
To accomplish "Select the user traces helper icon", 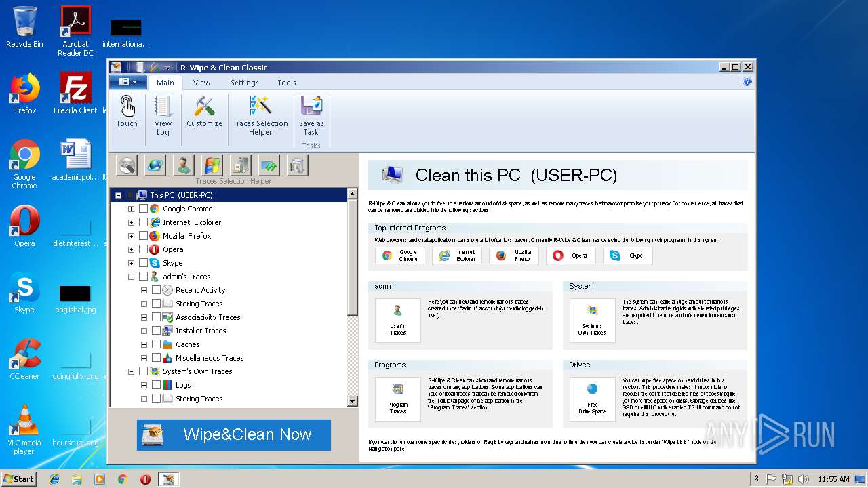I will click(184, 165).
